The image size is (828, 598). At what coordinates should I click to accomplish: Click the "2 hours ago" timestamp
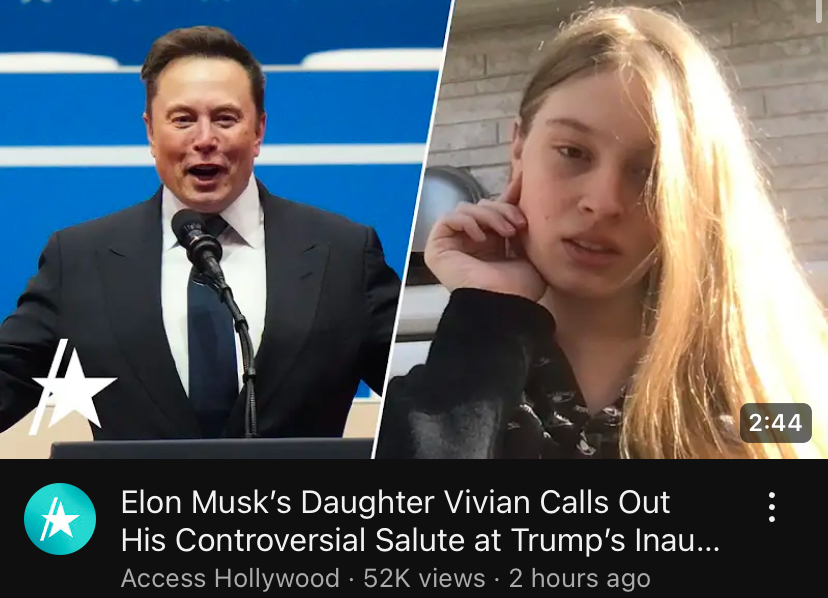579,578
